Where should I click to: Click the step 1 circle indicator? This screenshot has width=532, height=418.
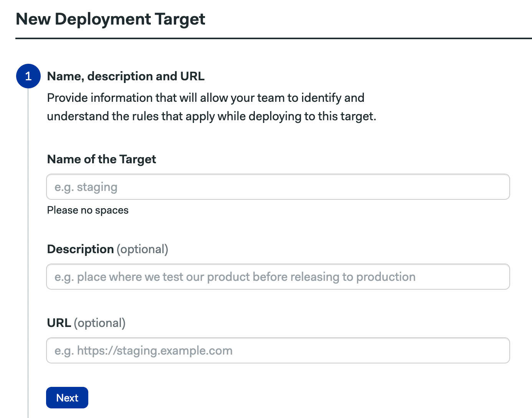pyautogui.click(x=28, y=76)
